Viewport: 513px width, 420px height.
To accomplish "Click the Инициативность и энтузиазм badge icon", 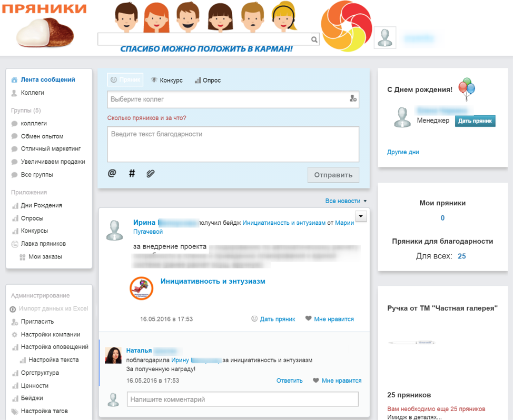I will [x=142, y=288].
